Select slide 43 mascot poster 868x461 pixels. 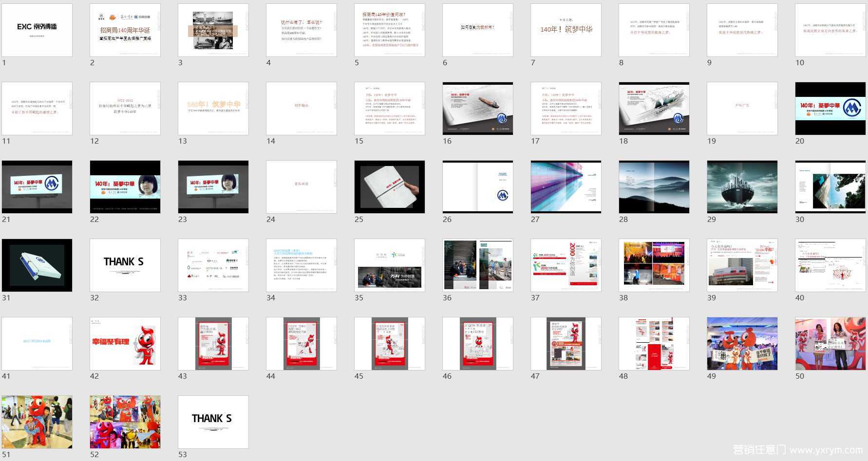(213, 344)
